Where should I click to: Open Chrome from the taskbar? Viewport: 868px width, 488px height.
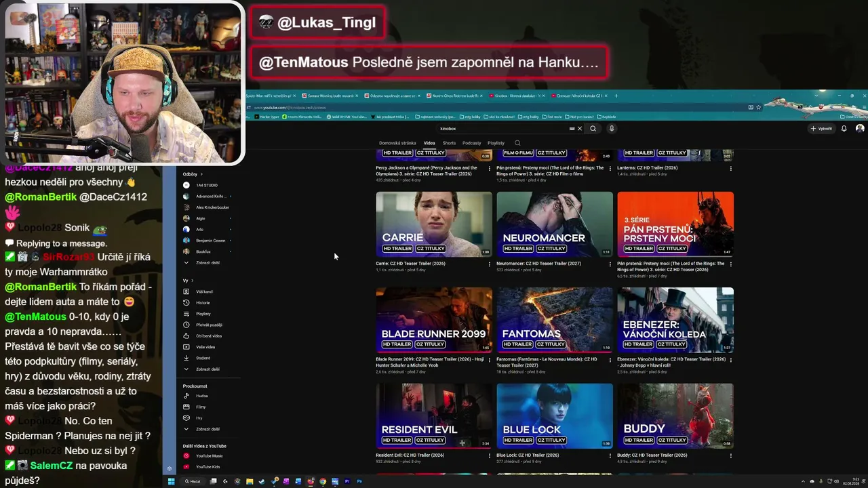(323, 481)
